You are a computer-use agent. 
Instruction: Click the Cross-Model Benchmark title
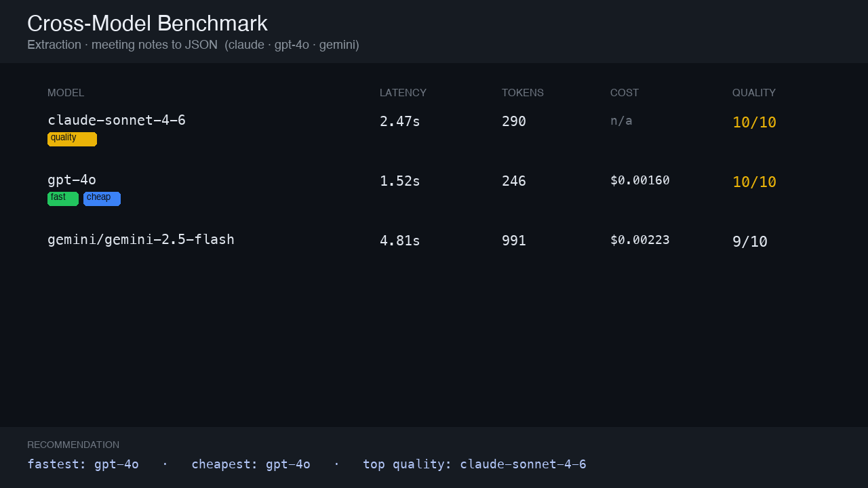(147, 24)
